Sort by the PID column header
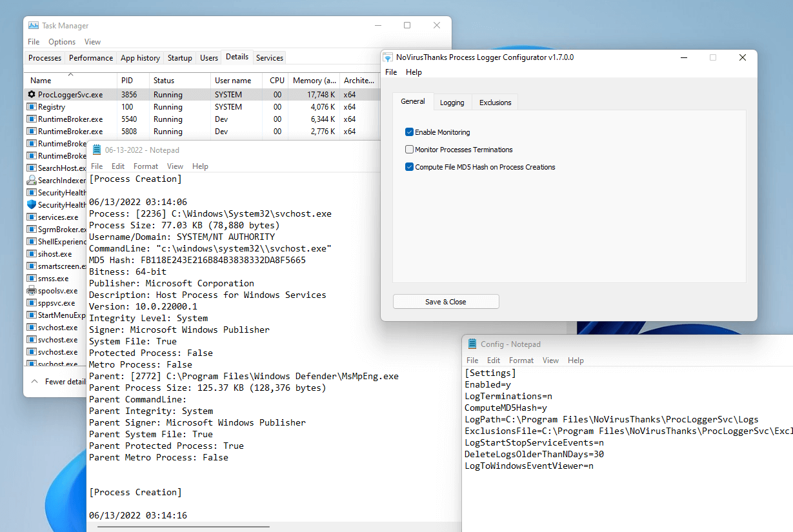Image resolution: width=793 pixels, height=532 pixels. point(133,81)
